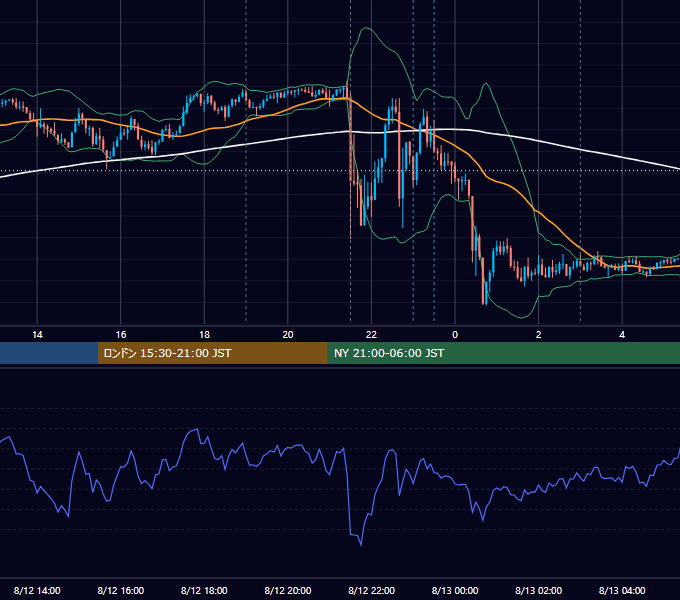Click the London session bar 15:30-21:00 JST

tap(212, 353)
